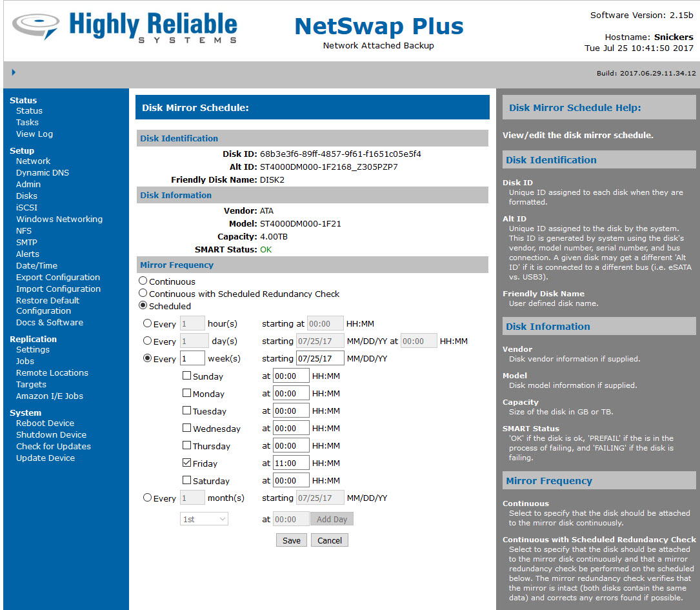Screen dimensions: 700x610
Task: Click the Friday time field showing 11:00
Action: click(291, 463)
